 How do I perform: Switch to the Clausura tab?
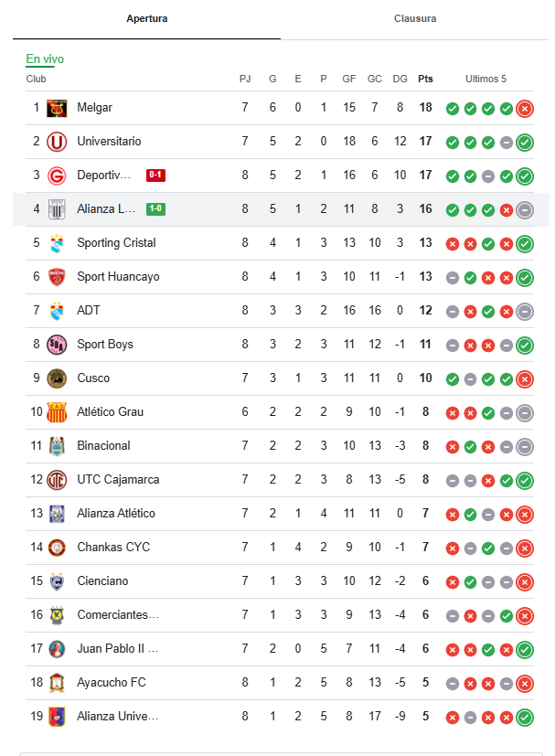point(415,18)
